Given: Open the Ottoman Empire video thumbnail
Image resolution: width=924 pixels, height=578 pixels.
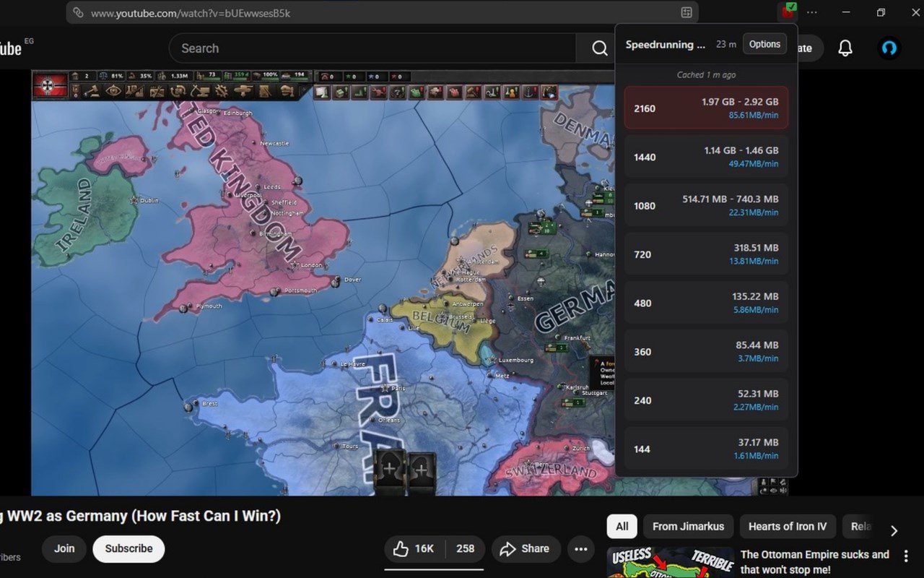Looking at the screenshot, I should 671,562.
